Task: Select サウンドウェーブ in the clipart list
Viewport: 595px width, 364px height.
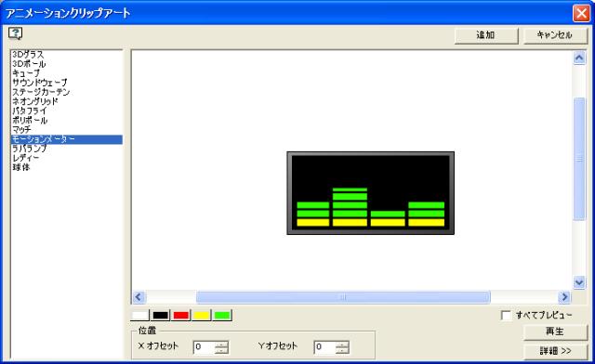Action: point(39,83)
